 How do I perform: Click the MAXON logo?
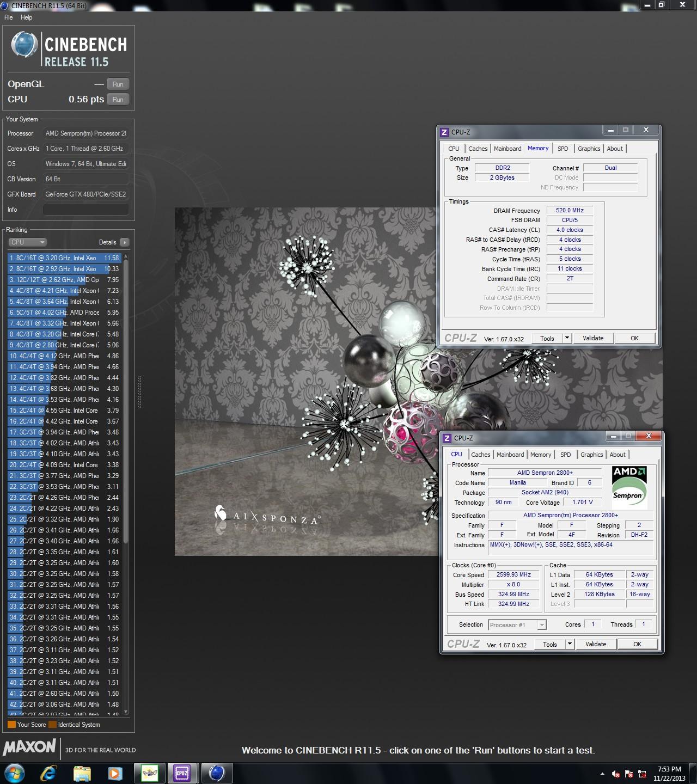29,747
